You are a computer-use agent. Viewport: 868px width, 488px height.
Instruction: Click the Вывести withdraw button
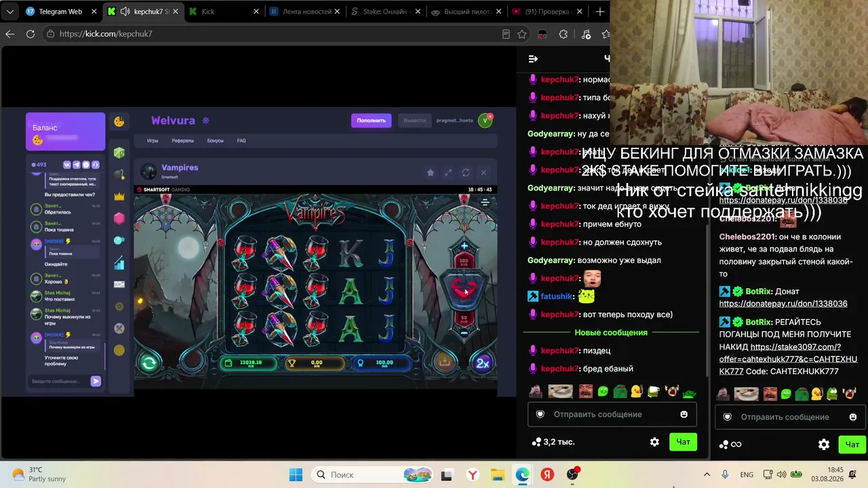(414, 121)
